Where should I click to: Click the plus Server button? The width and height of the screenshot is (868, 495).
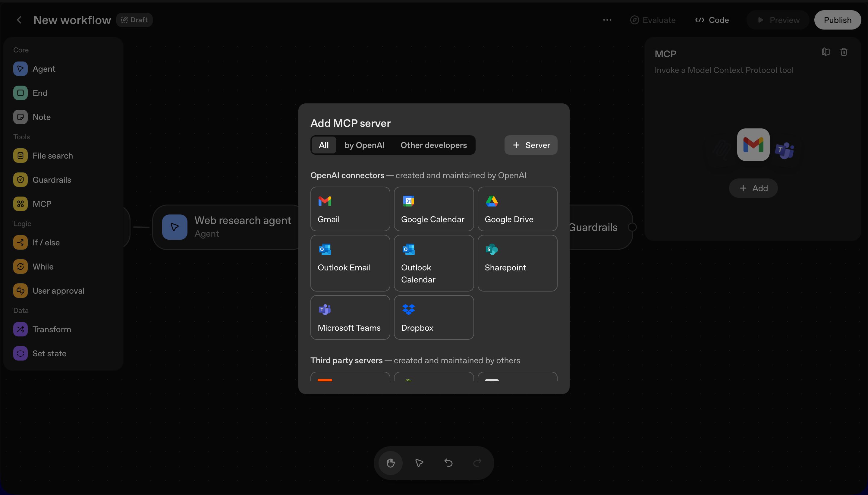click(x=530, y=145)
